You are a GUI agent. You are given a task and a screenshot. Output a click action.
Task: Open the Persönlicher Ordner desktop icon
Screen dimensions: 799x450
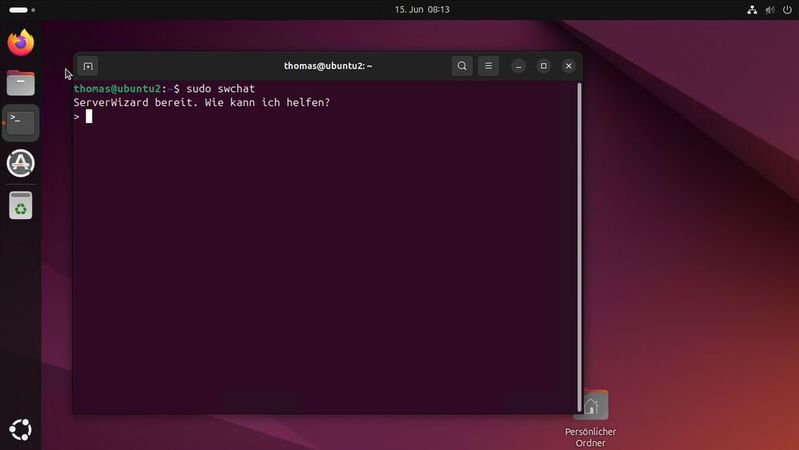point(591,419)
